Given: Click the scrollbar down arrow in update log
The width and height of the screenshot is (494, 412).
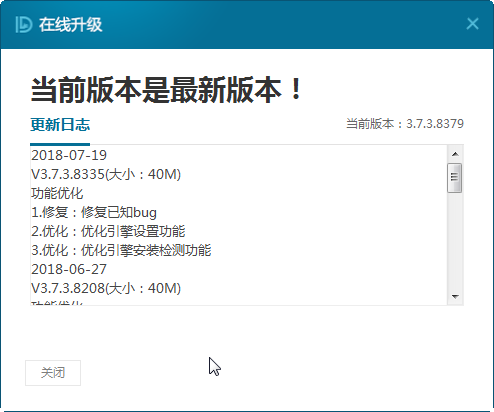Looking at the screenshot, I should point(455,296).
